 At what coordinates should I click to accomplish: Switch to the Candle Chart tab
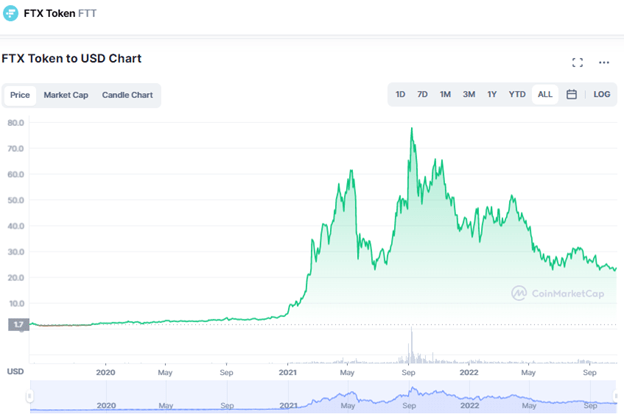[x=127, y=95]
